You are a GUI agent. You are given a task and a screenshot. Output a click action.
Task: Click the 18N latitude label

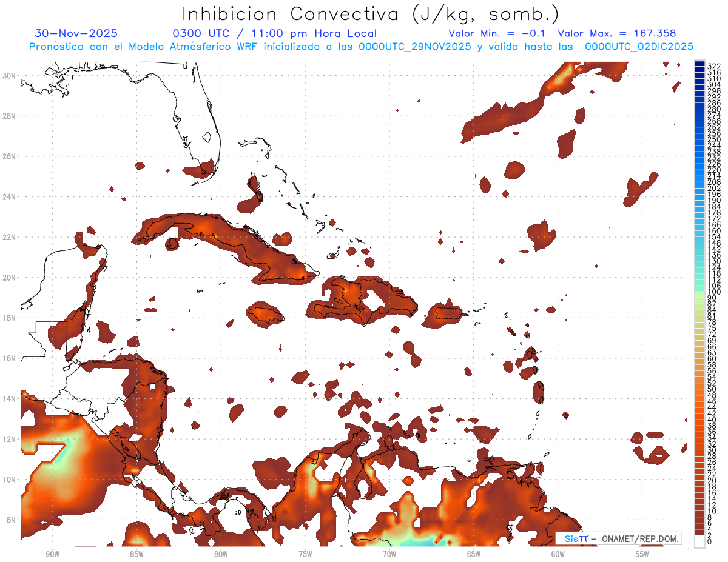tap(10, 318)
